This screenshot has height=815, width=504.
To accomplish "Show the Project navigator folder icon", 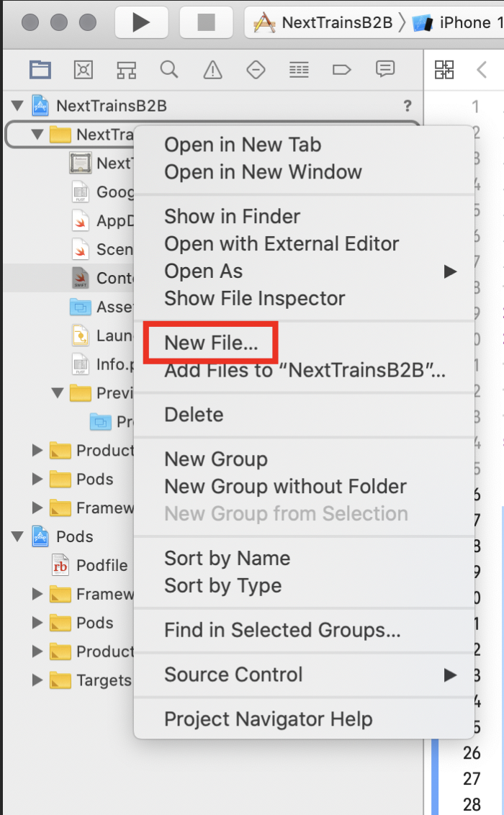I will [40, 69].
